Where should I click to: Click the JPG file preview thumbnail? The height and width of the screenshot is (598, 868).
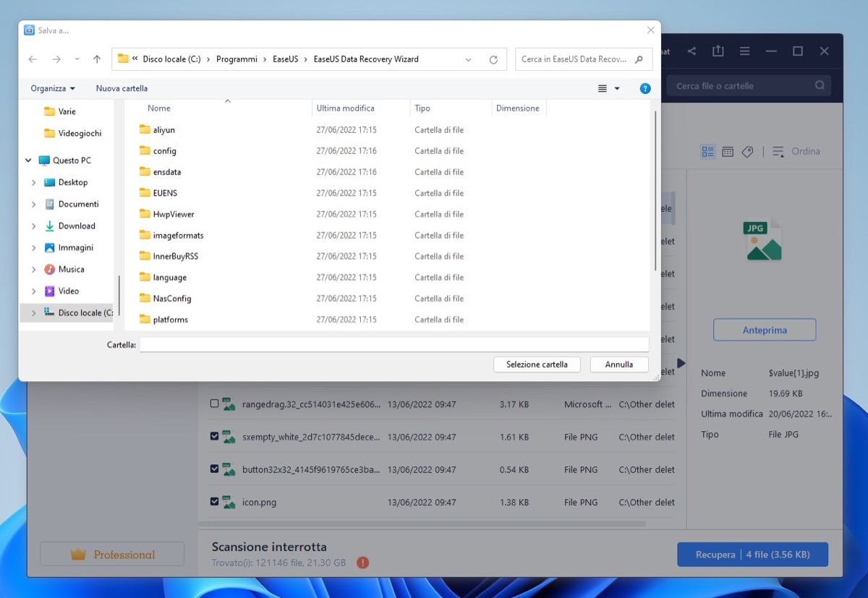click(x=764, y=240)
